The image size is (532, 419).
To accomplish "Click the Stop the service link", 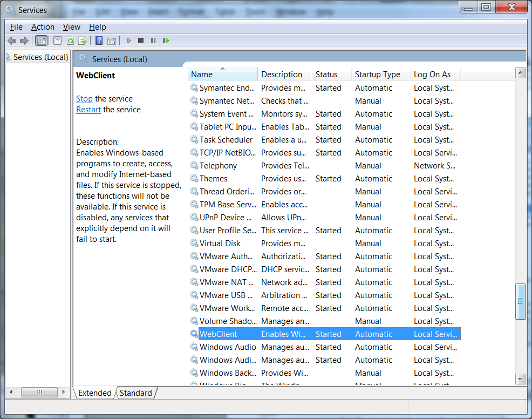I will pyautogui.click(x=84, y=99).
